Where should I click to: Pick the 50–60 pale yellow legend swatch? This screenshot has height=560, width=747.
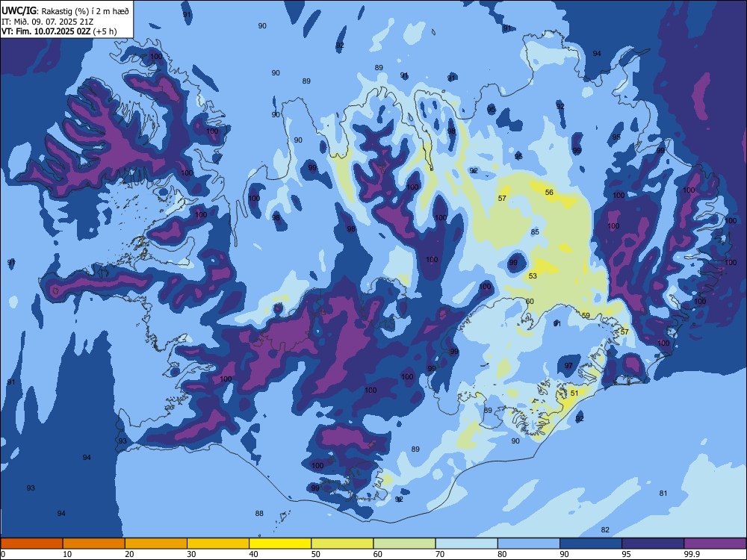coord(342,544)
